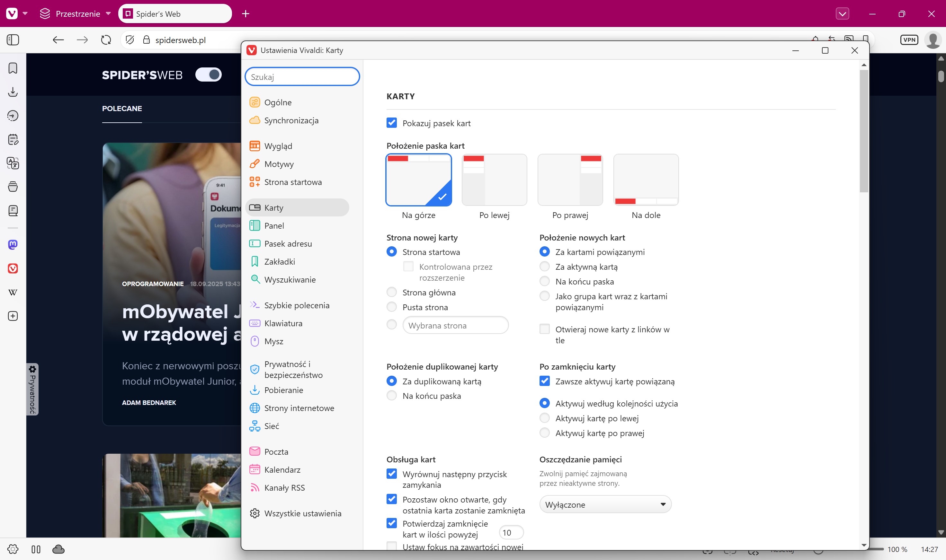Go forward with the forward arrow
Viewport: 946px width, 560px height.
82,39
